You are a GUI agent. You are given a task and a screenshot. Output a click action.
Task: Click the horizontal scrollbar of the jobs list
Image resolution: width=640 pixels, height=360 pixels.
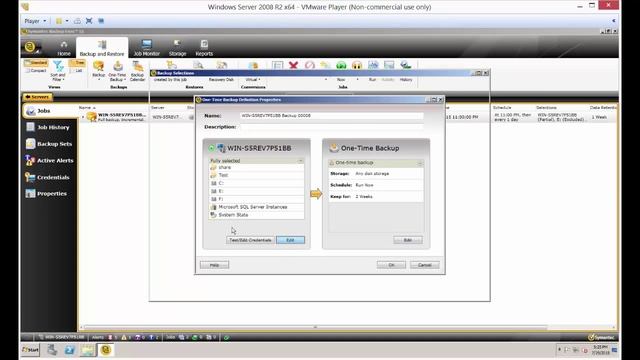coord(315,327)
